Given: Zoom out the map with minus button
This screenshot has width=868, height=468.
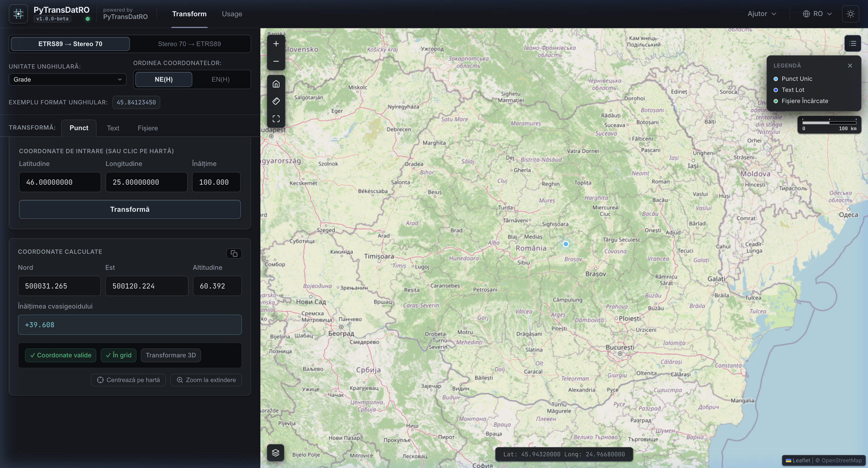Looking at the screenshot, I should point(276,61).
